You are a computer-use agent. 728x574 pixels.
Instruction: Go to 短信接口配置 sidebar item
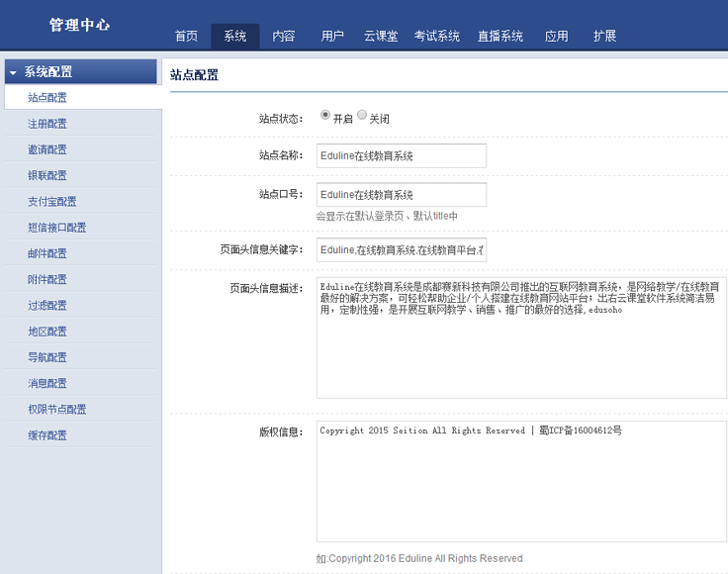[x=56, y=228]
